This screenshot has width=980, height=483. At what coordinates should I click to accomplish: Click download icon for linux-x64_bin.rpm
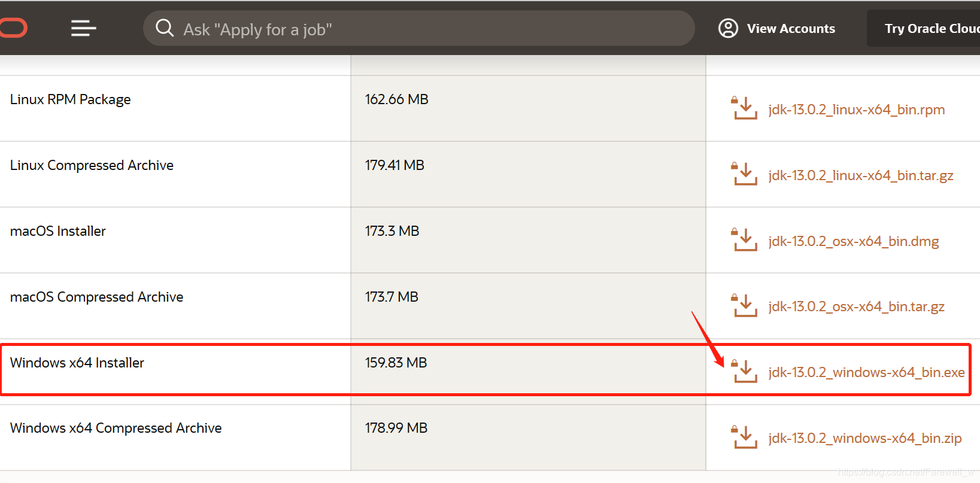tap(745, 108)
